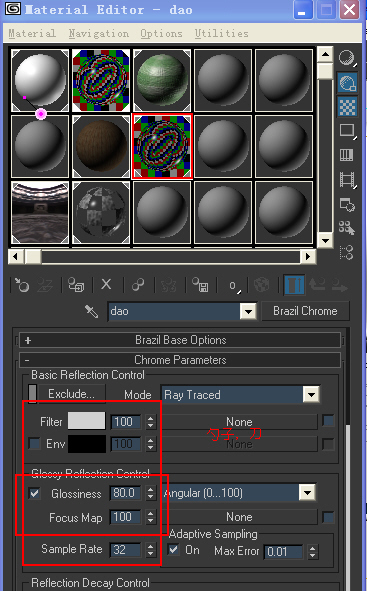Toggle the checkered Background icon
367x591 pixels.
click(347, 107)
